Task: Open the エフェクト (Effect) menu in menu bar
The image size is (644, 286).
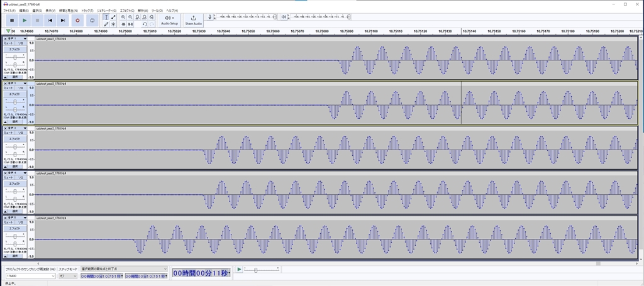Action: coord(127,11)
